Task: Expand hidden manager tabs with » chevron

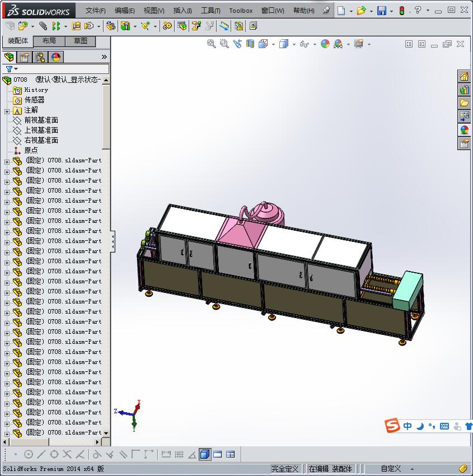Action: tap(104, 57)
